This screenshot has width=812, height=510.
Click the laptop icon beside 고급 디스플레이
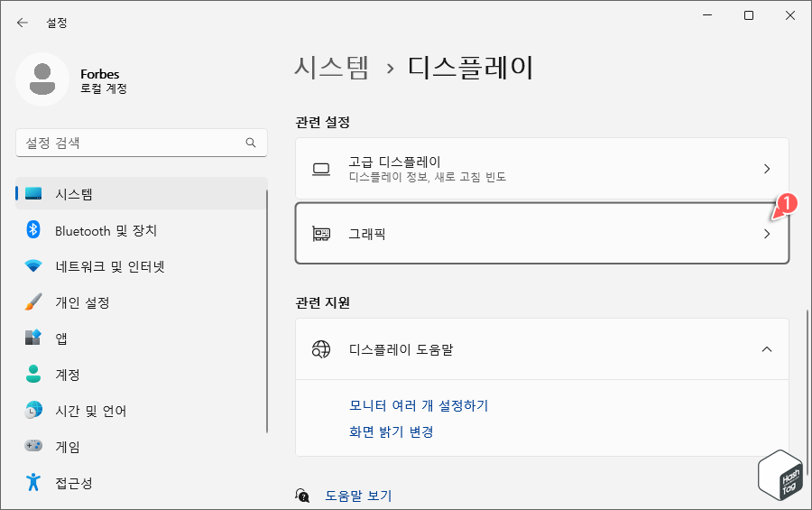(321, 169)
